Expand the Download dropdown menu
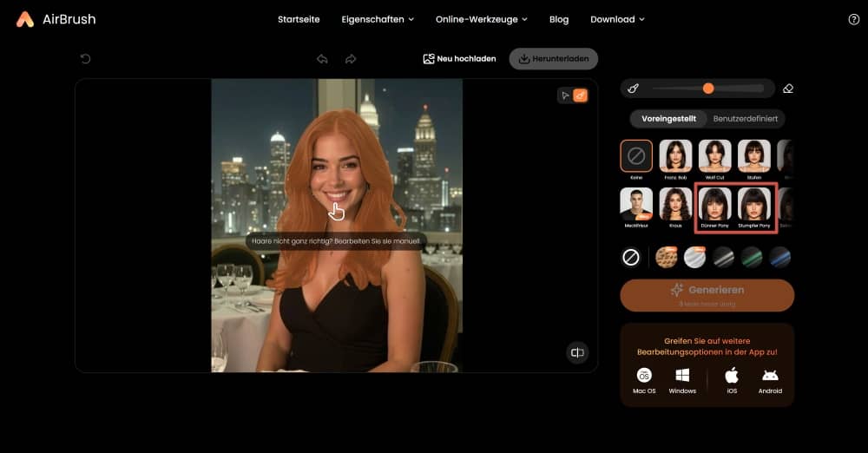The height and width of the screenshot is (453, 868). pos(617,19)
